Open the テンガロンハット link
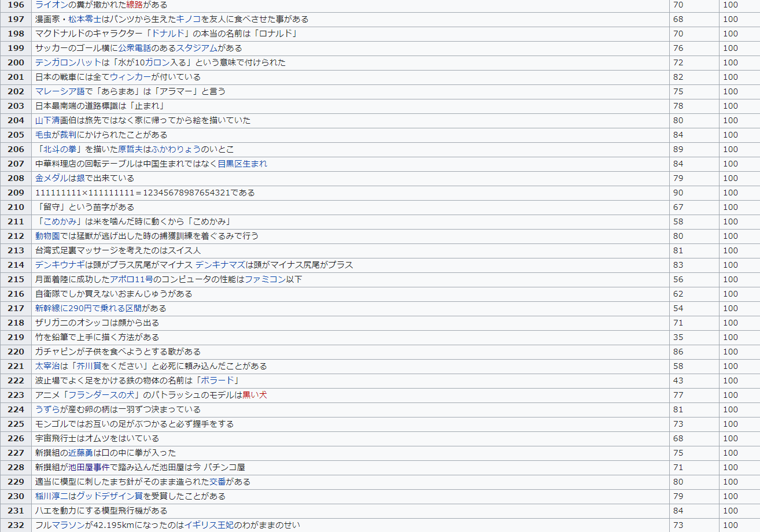This screenshot has width=760, height=532. (68, 62)
